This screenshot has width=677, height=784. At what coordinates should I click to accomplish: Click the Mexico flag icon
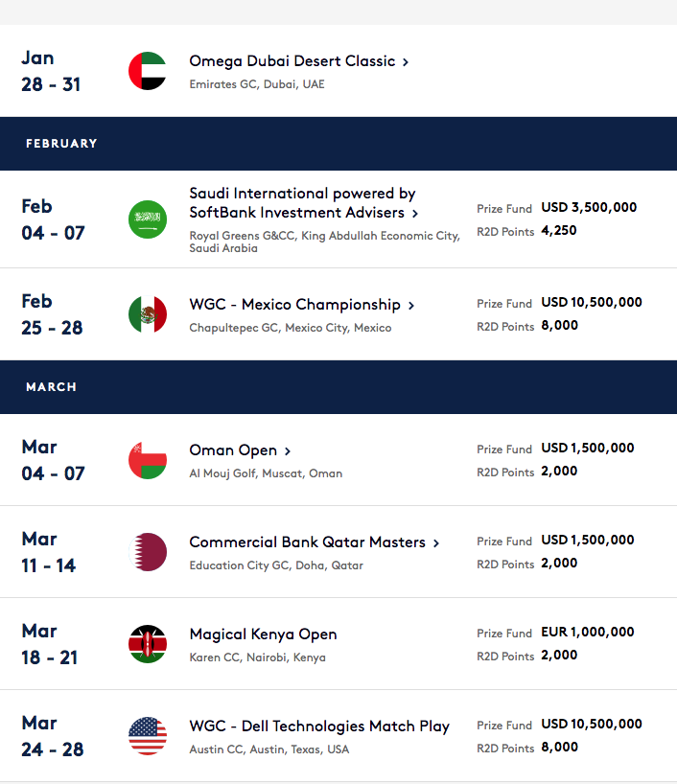pos(148,314)
